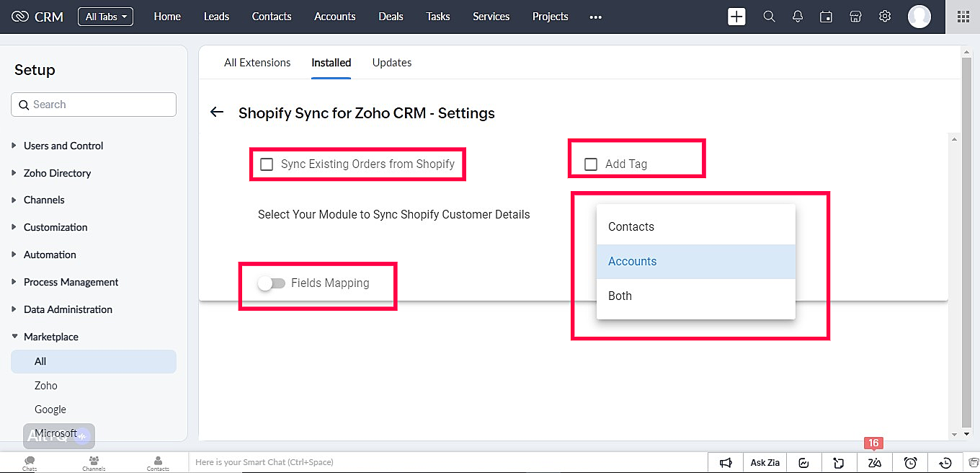Viewport: 980px width, 473px height.
Task: Switch to the Installed tab
Action: coord(331,63)
